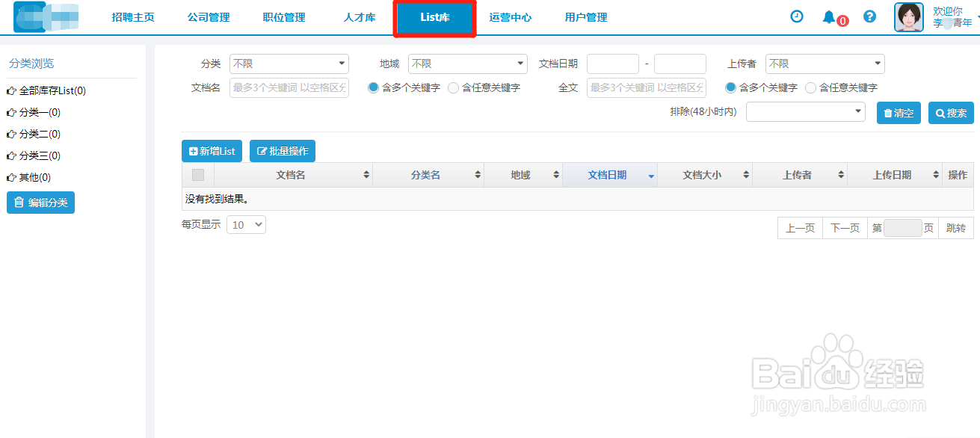The height and width of the screenshot is (438, 980).
Task: Open the notifications bell icon
Action: (x=830, y=16)
